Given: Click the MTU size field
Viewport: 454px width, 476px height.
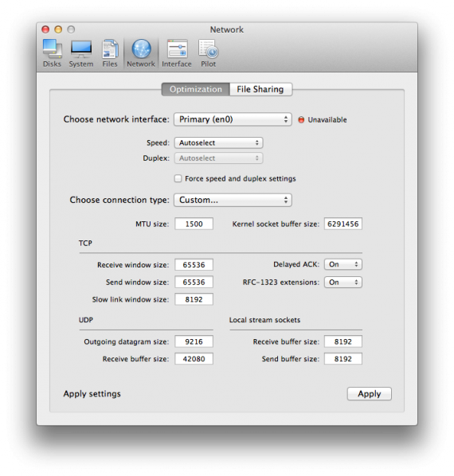Looking at the screenshot, I should coord(194,224).
